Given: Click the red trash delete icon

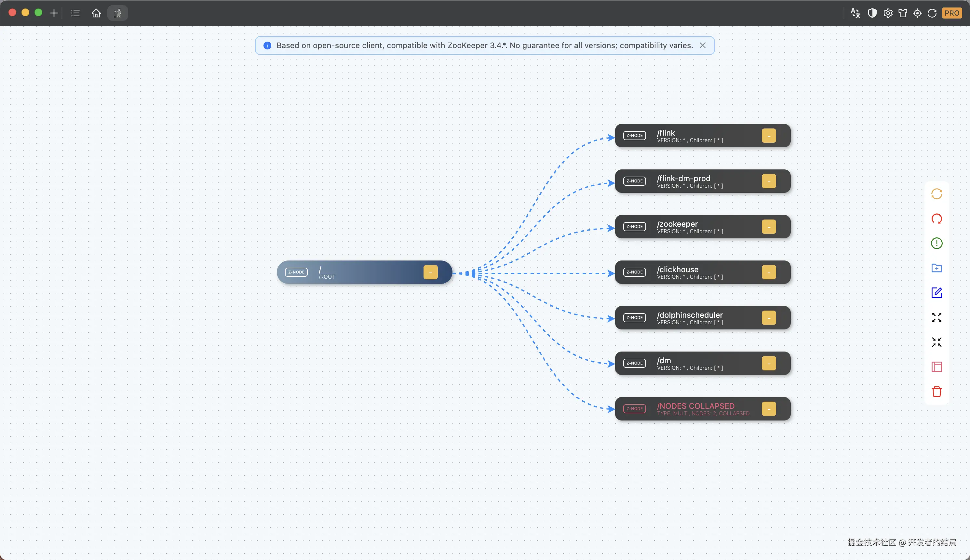Looking at the screenshot, I should [936, 392].
